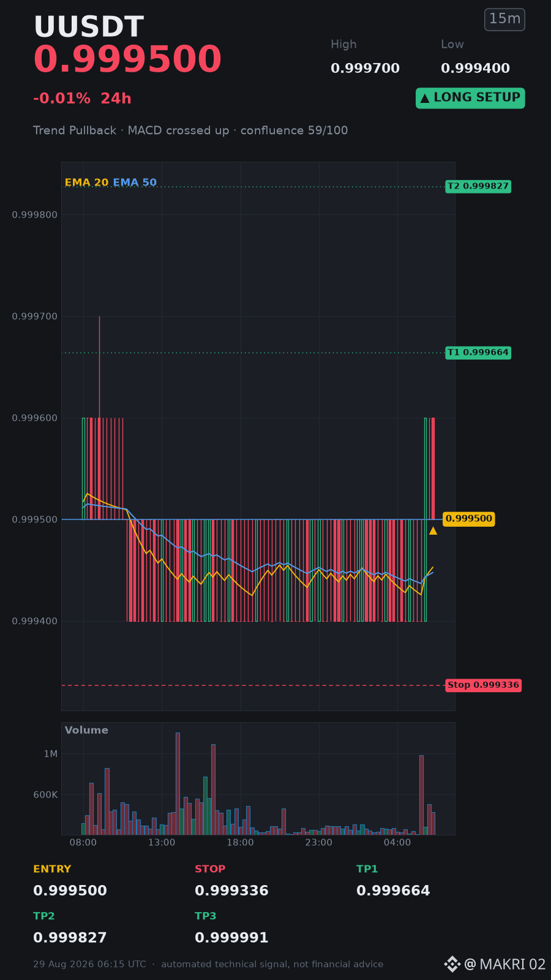Click the large 0.999500 current price
The image size is (551, 980).
pyautogui.click(x=127, y=60)
